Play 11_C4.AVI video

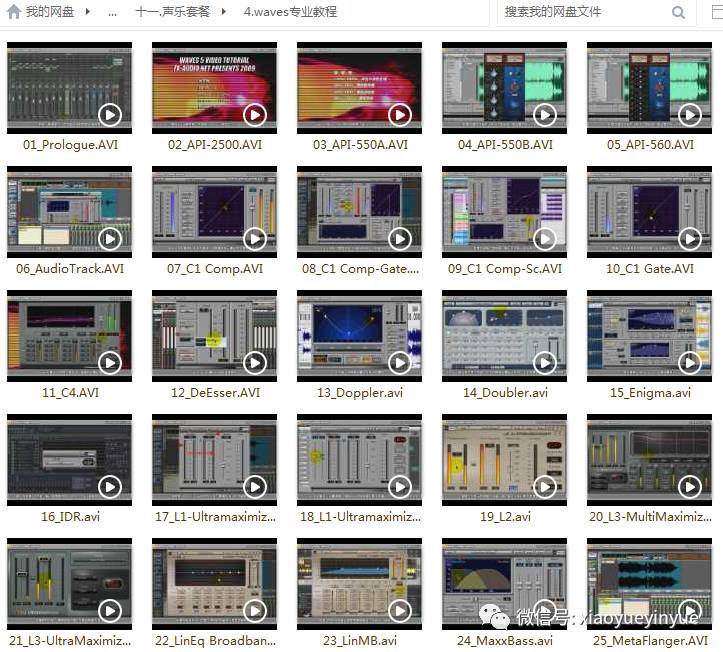110,363
